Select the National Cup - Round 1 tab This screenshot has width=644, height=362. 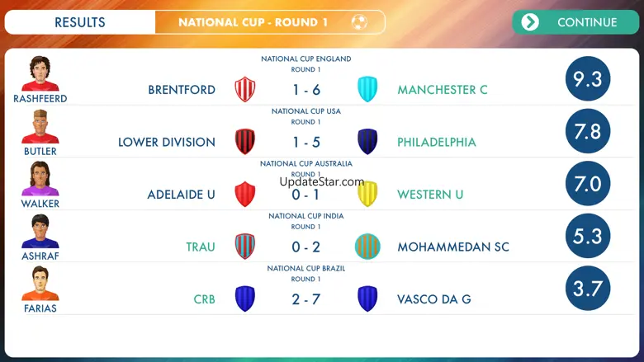point(270,22)
